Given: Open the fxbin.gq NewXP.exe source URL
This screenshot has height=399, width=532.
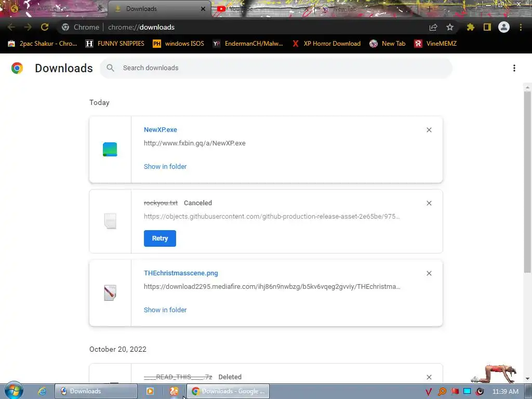Looking at the screenshot, I should tap(195, 143).
